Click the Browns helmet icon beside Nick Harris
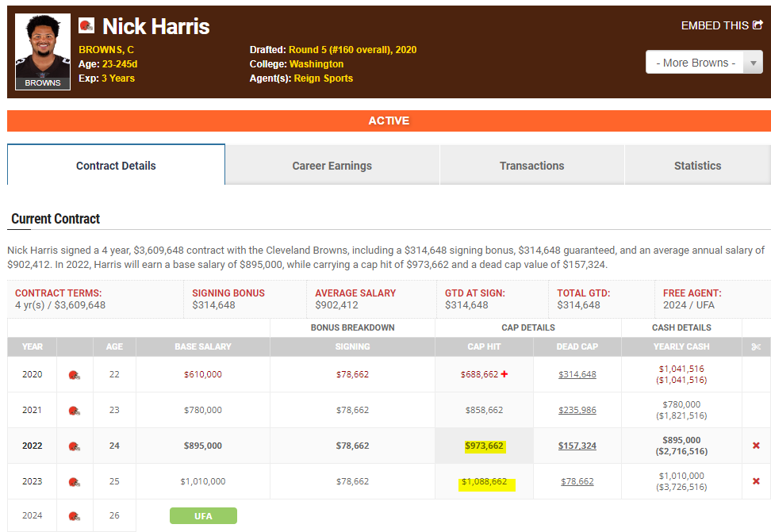This screenshot has width=771, height=532. pos(86,25)
